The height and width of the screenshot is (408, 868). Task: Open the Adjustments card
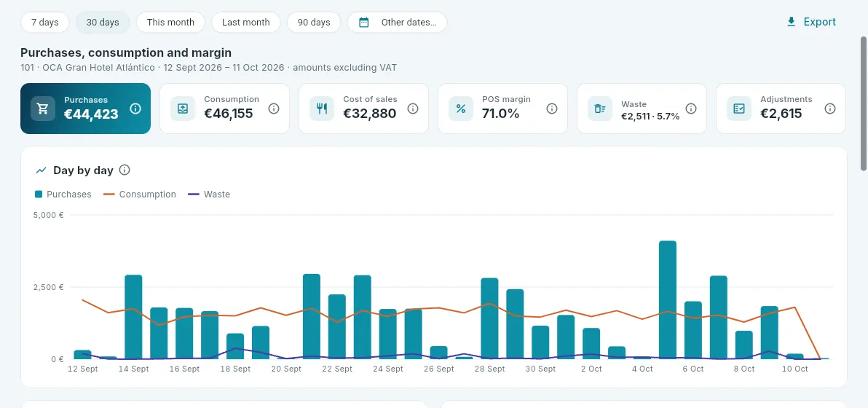(x=781, y=109)
